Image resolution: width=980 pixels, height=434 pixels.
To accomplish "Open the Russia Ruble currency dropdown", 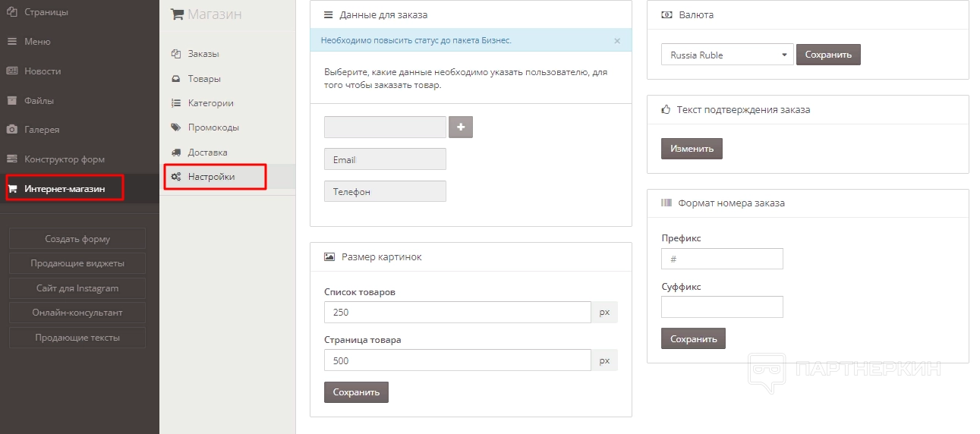I will pyautogui.click(x=726, y=55).
